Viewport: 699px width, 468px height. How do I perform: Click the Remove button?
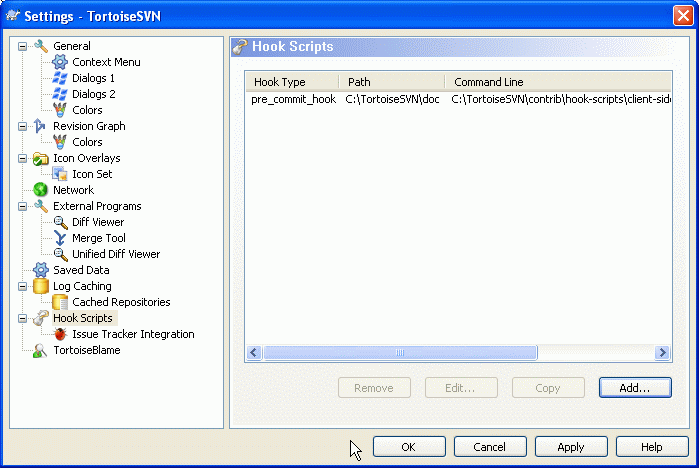click(x=374, y=388)
